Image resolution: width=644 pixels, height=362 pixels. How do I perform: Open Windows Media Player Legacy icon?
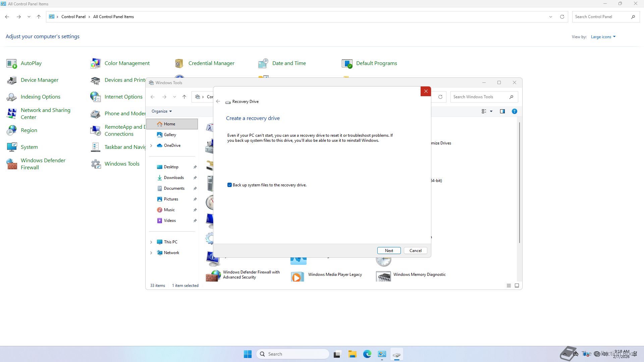click(x=297, y=277)
